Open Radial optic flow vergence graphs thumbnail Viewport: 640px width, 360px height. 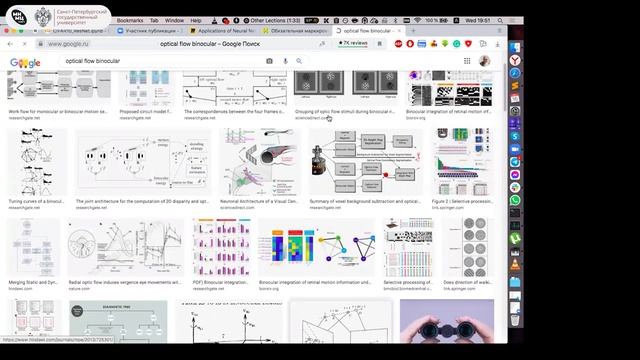click(x=126, y=247)
